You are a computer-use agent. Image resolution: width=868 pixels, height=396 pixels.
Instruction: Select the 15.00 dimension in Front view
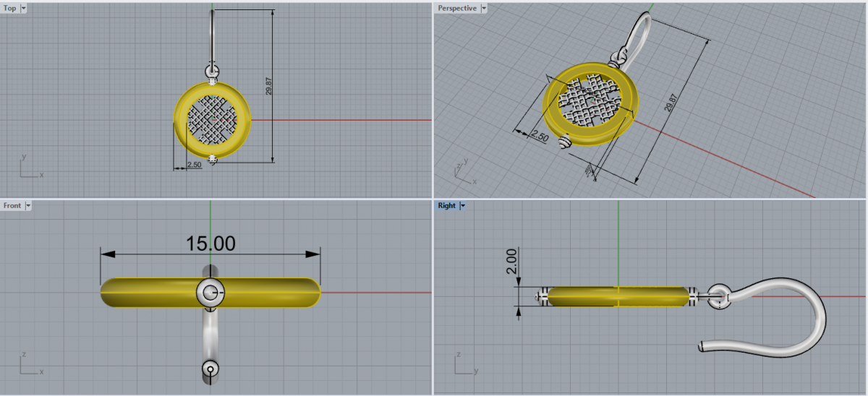[x=210, y=243]
